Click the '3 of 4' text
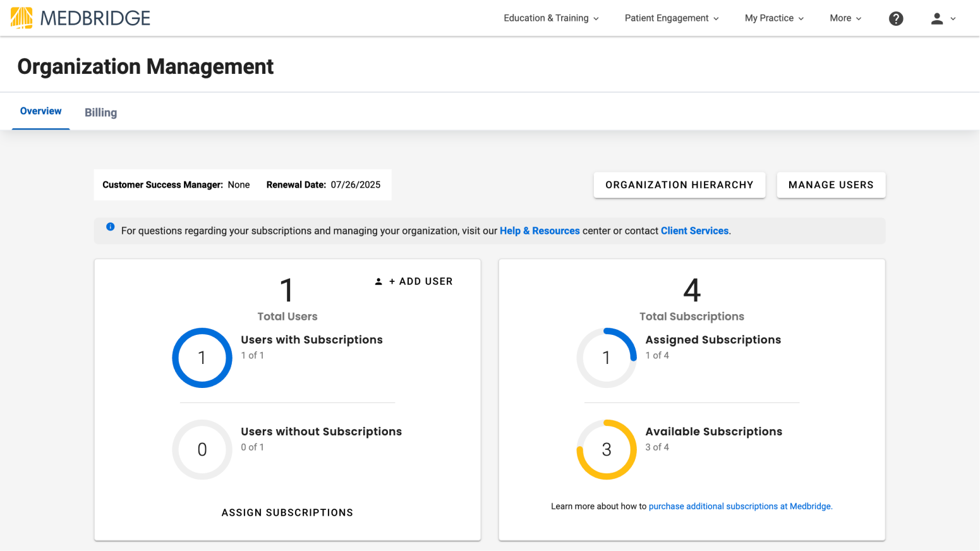Viewport: 980px width, 551px height. pyautogui.click(x=657, y=447)
